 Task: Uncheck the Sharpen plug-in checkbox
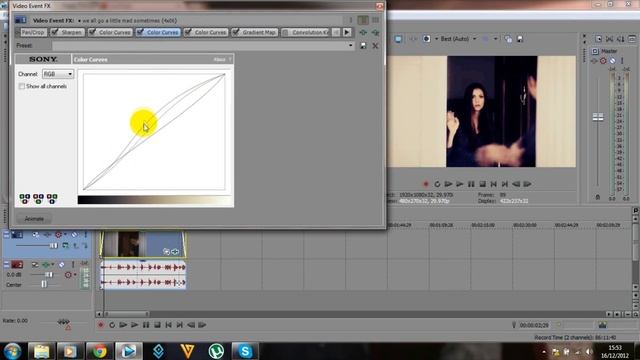point(55,32)
